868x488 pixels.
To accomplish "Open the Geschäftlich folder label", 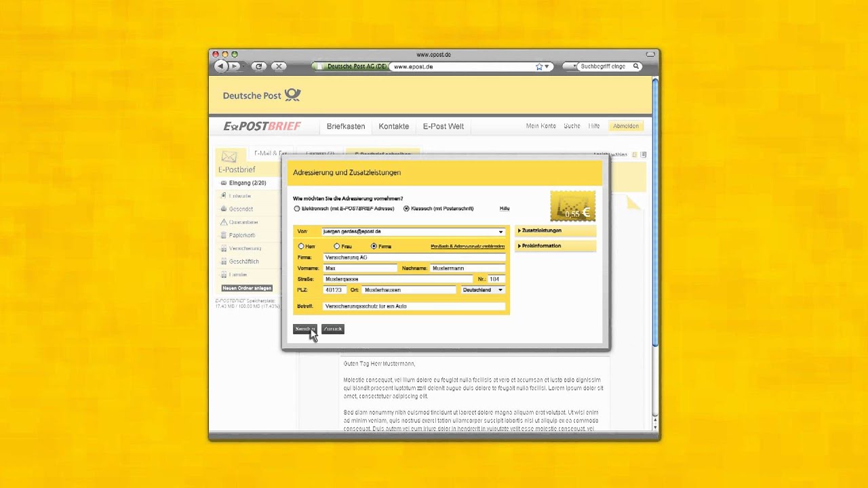I will click(x=244, y=262).
